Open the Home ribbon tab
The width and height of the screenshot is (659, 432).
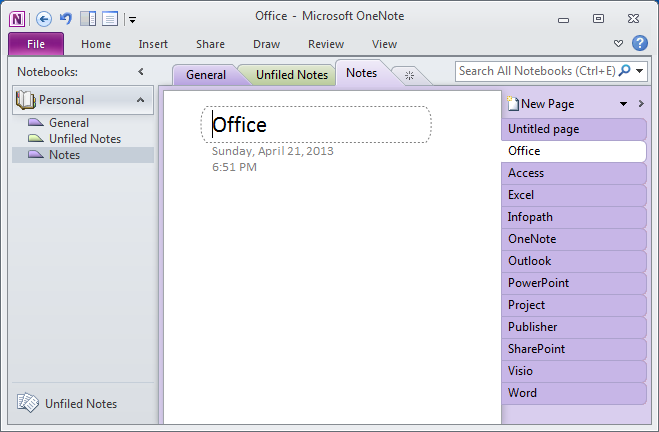[96, 44]
